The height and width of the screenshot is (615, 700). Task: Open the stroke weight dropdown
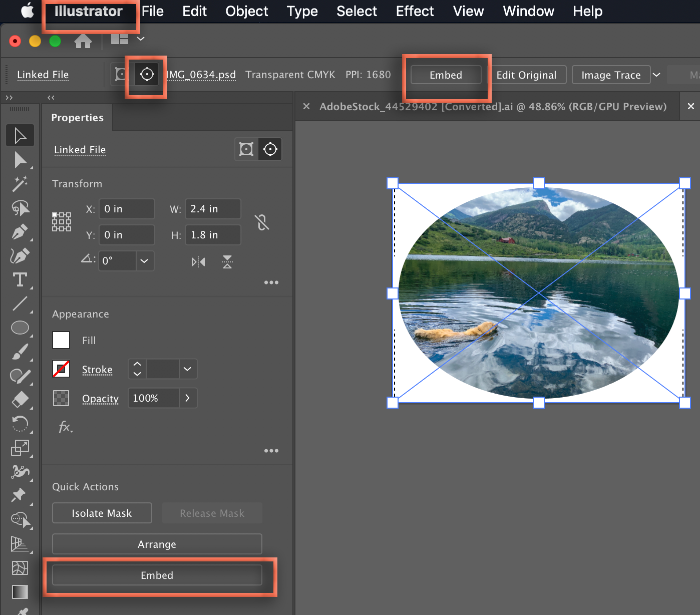[x=187, y=369]
